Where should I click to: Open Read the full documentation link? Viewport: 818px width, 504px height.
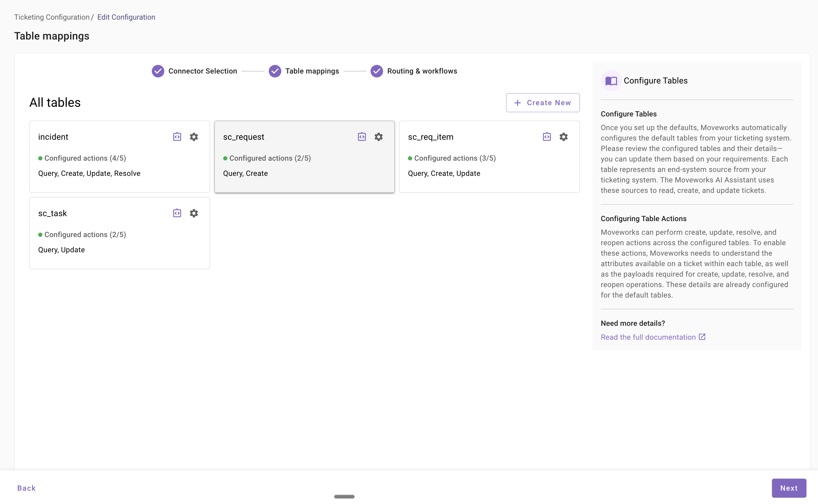pyautogui.click(x=648, y=337)
